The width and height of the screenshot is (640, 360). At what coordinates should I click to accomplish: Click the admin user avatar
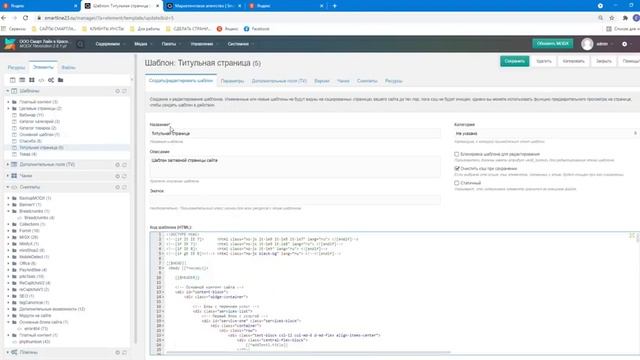click(587, 44)
